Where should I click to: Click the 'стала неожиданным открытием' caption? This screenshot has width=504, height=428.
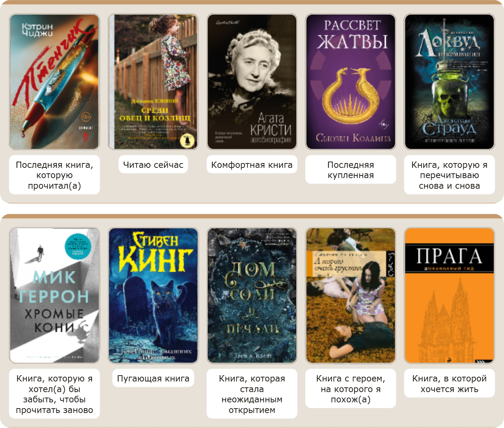click(x=252, y=394)
